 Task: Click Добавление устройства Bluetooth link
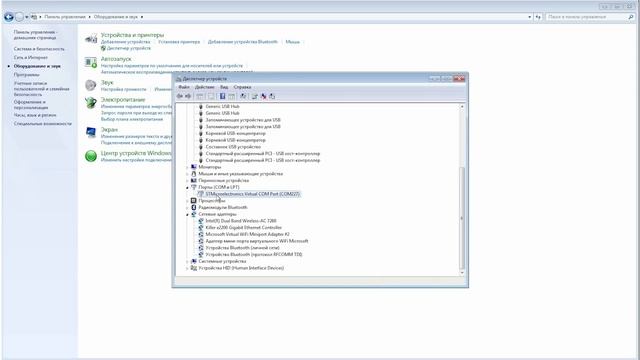[x=242, y=42]
